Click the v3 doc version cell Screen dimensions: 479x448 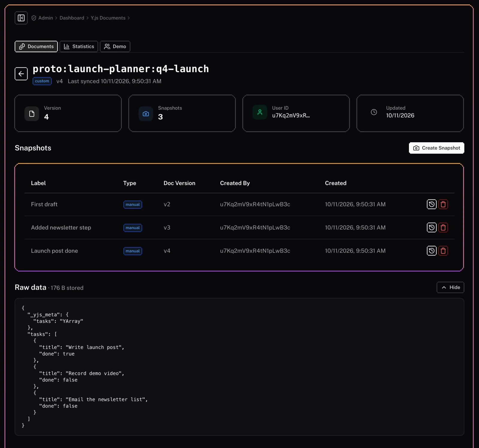(167, 228)
